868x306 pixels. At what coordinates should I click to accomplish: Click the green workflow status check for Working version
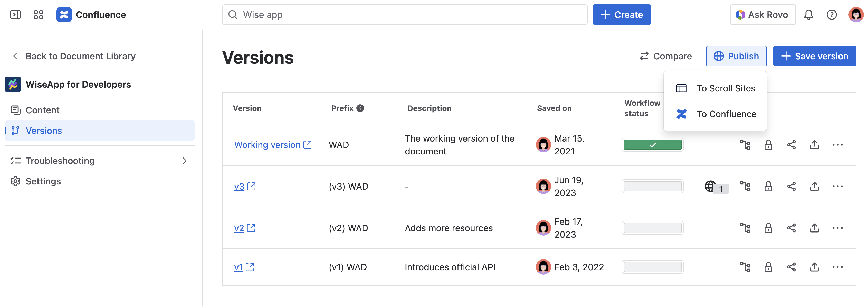coord(653,144)
